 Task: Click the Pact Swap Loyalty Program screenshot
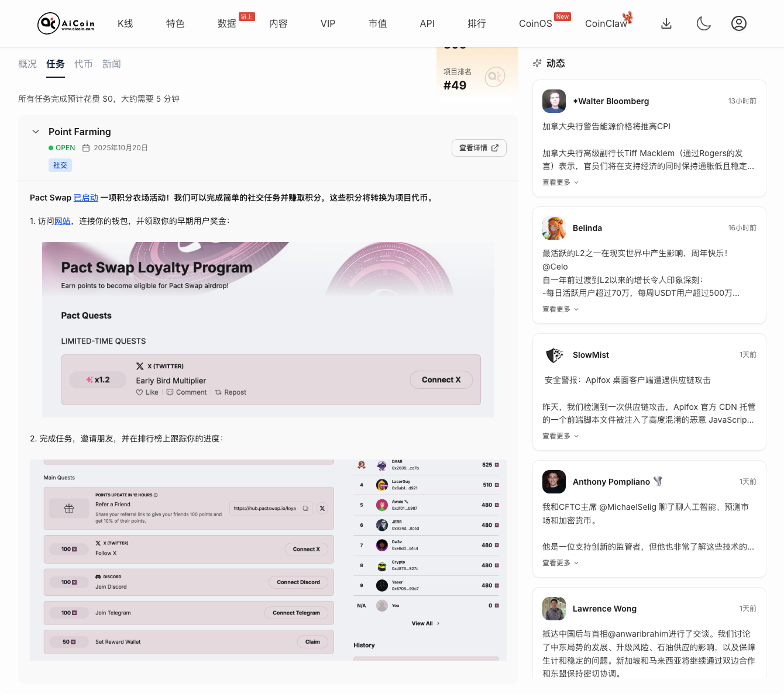pyautogui.click(x=268, y=329)
